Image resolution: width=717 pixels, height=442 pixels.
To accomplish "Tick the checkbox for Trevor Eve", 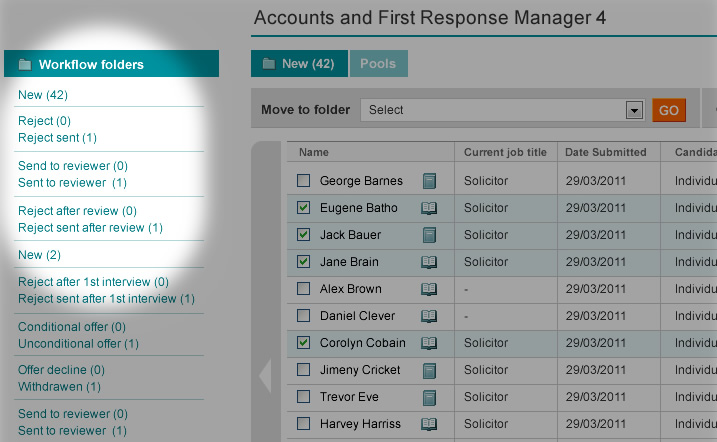I will (x=304, y=397).
